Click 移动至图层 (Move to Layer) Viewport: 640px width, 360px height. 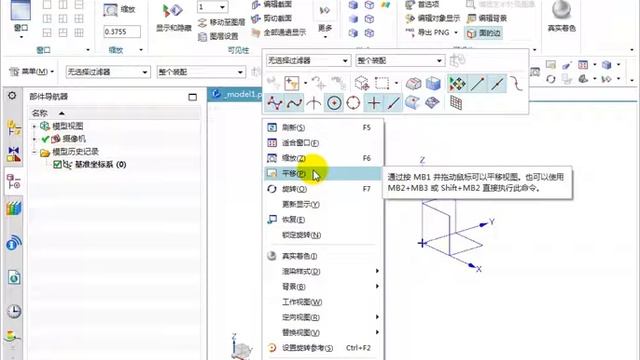pyautogui.click(x=221, y=22)
